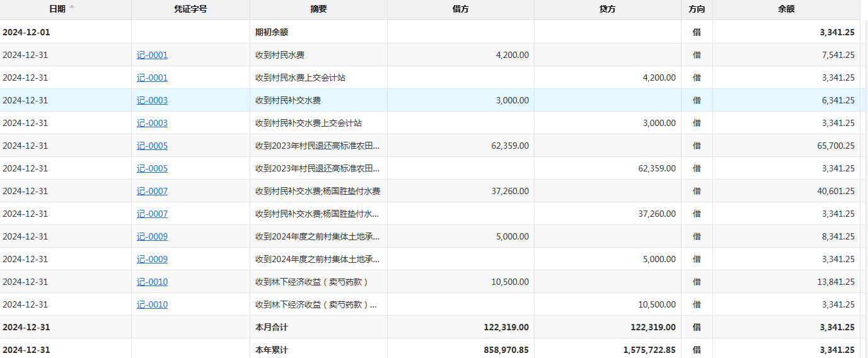This screenshot has width=868, height=358.
Task: Click the sort arrow in 日期 header
Action: [72, 7]
